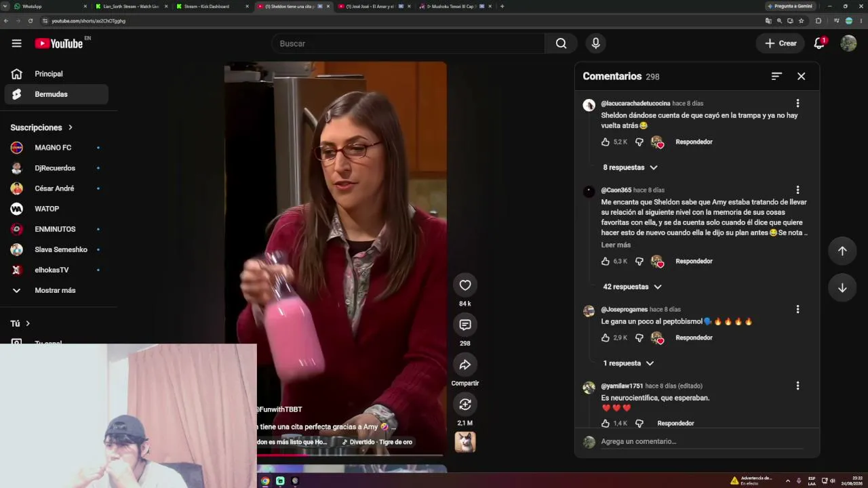Open options menu for @Joseprogames's comment
Image resolution: width=868 pixels, height=488 pixels.
pos(797,309)
